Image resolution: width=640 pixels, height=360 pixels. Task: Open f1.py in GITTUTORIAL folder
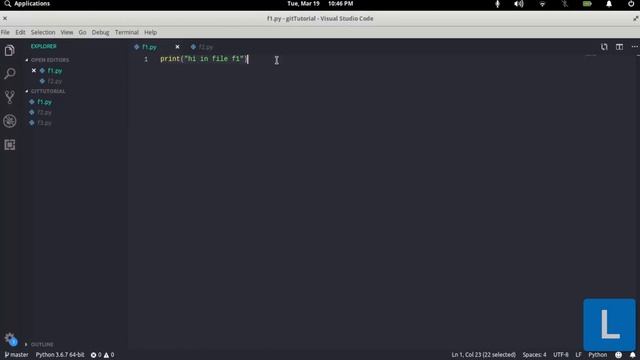click(x=44, y=102)
